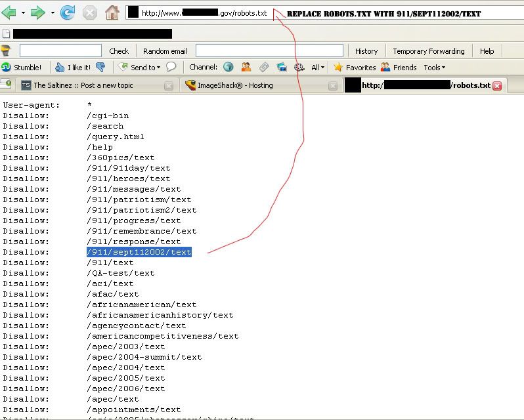The height and width of the screenshot is (420, 524).
Task: Go to the Home page icon
Action: pos(112,12)
